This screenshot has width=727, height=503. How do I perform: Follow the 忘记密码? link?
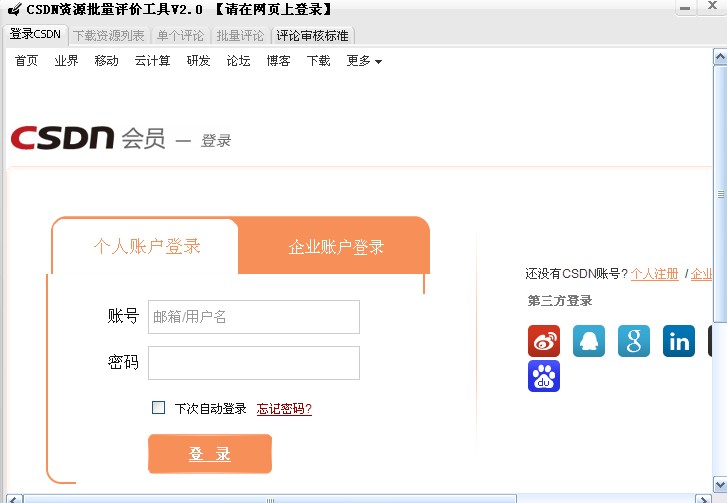(x=284, y=408)
